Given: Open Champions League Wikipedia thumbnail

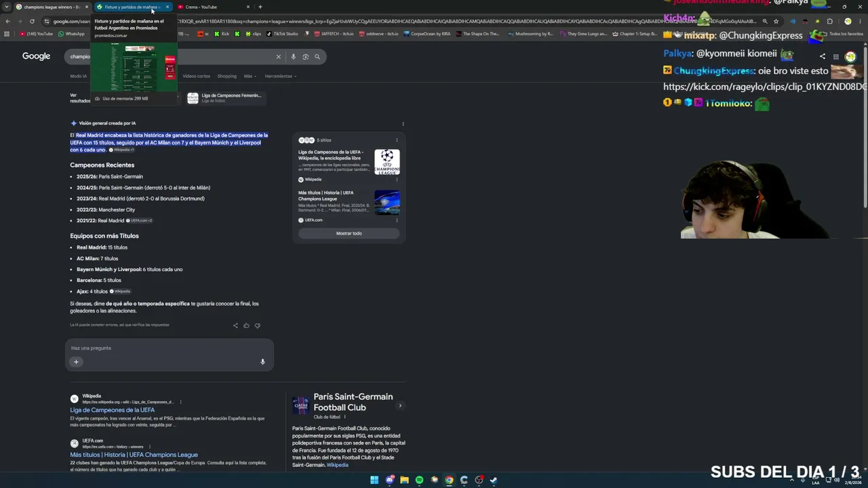Looking at the screenshot, I should [x=387, y=162].
